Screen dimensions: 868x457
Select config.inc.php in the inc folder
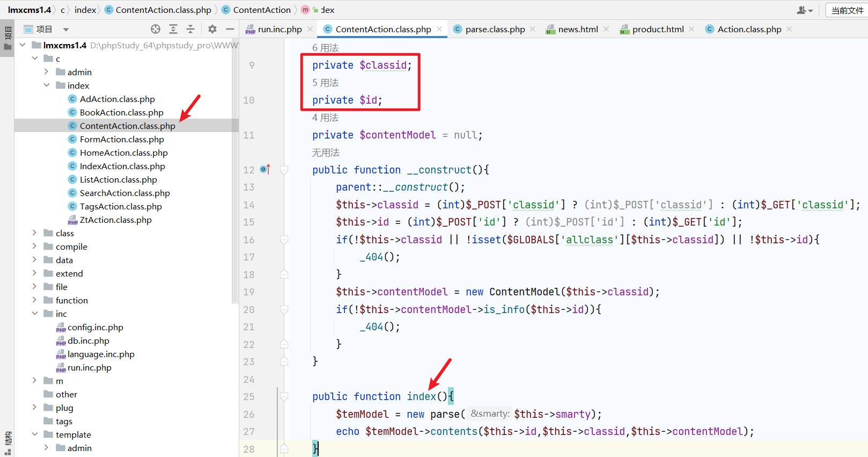point(90,327)
